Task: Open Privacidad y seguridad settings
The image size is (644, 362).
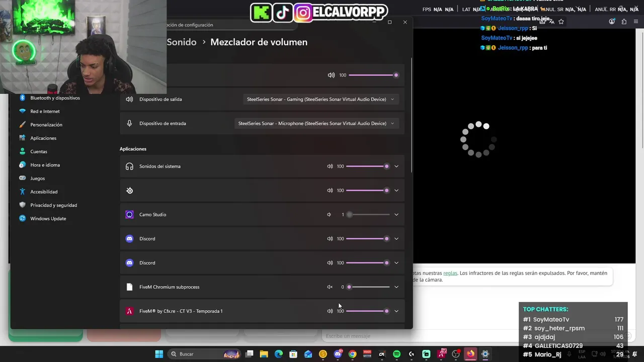Action: tap(53, 205)
